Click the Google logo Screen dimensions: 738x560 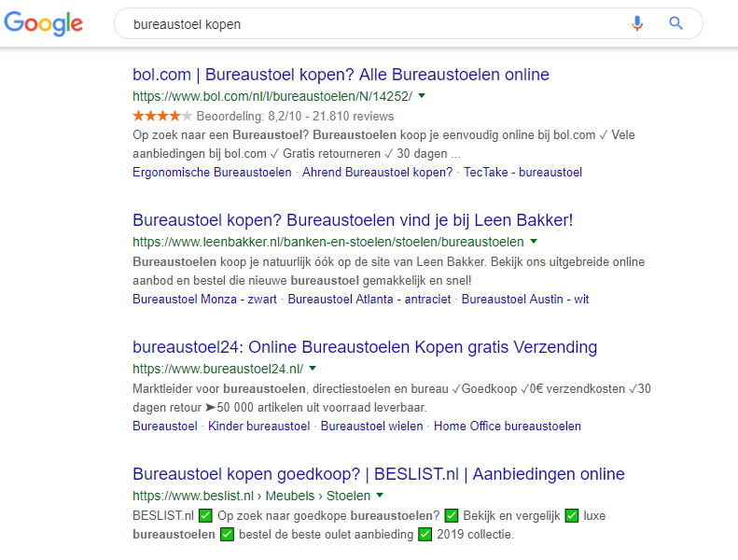tap(43, 23)
